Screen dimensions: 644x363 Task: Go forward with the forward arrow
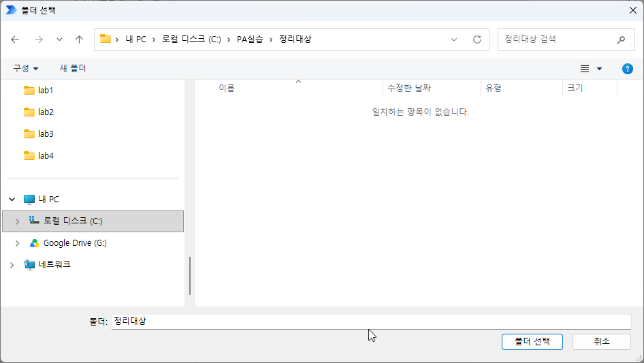pos(39,40)
